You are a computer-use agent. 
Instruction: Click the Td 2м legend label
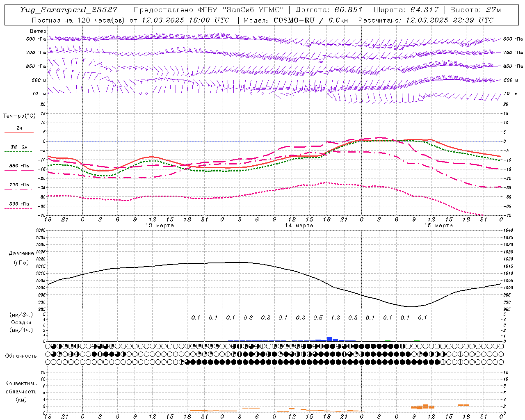coord(19,147)
